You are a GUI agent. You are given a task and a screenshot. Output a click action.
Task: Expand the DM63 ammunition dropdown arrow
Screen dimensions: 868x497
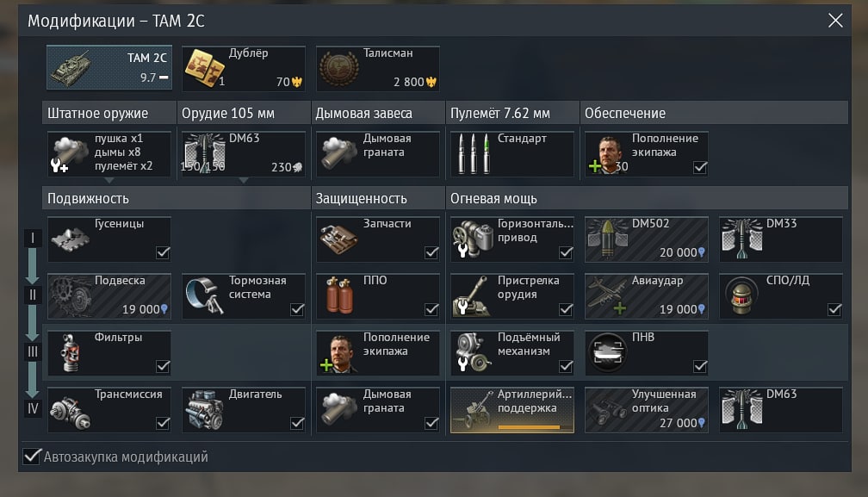(x=244, y=180)
